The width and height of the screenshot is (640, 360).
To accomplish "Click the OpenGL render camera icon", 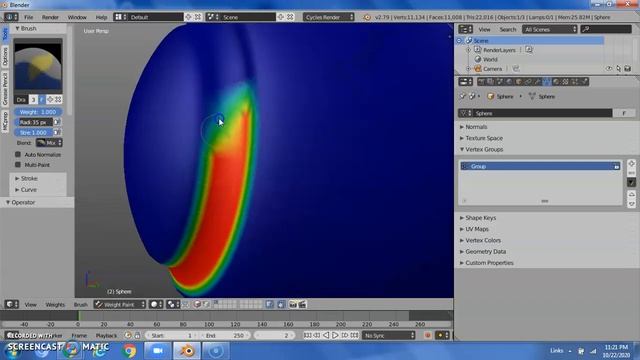I will [293, 304].
